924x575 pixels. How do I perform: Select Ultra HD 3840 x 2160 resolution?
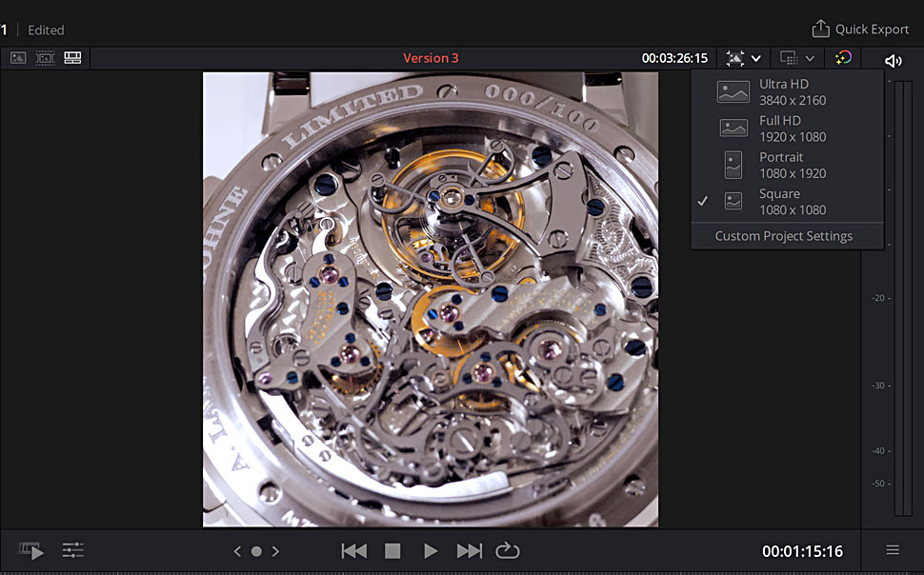pyautogui.click(x=787, y=92)
